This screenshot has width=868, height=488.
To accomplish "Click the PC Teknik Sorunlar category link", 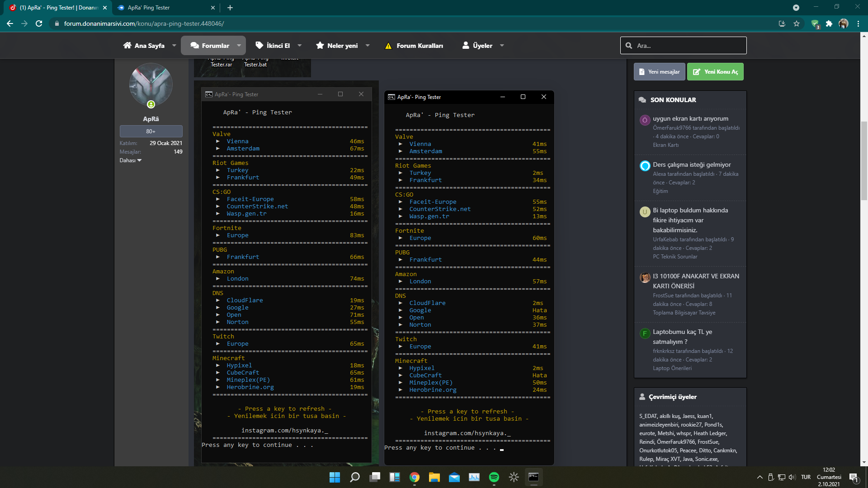I will click(675, 257).
